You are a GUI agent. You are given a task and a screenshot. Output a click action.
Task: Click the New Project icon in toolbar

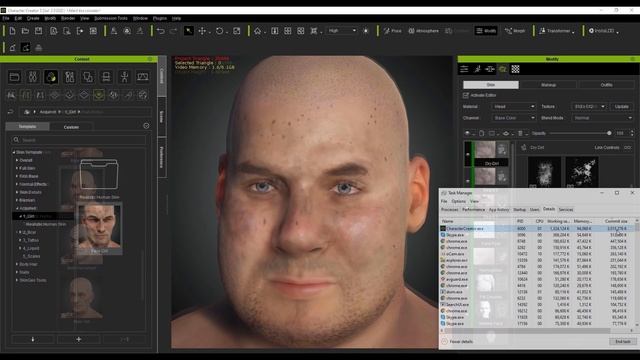(12, 31)
